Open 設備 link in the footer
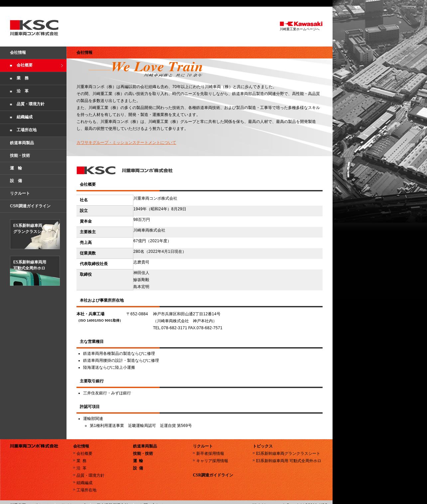The width and height of the screenshot is (427, 504). (x=138, y=468)
